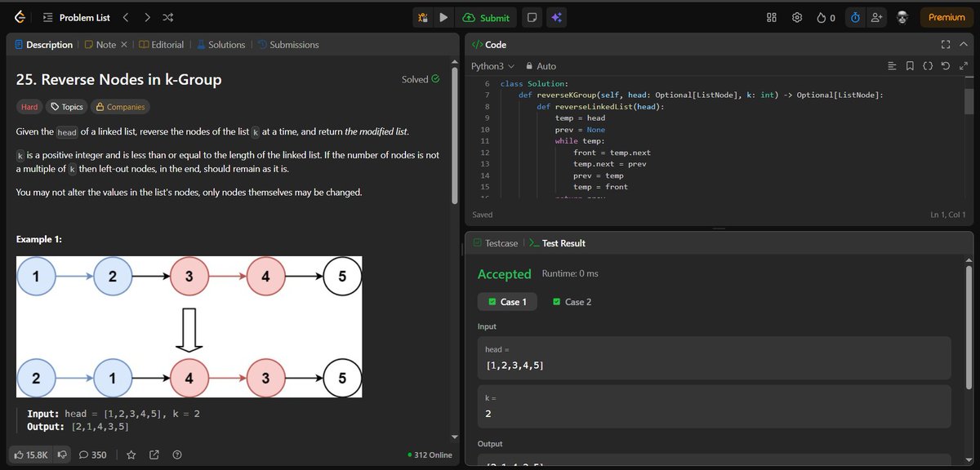The height and width of the screenshot is (470, 980).
Task: Open the Submissions tab
Action: pyautogui.click(x=288, y=45)
